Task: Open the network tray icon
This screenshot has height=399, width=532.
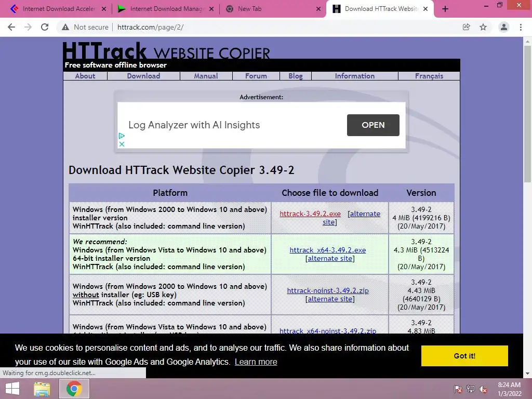Action: (x=471, y=389)
